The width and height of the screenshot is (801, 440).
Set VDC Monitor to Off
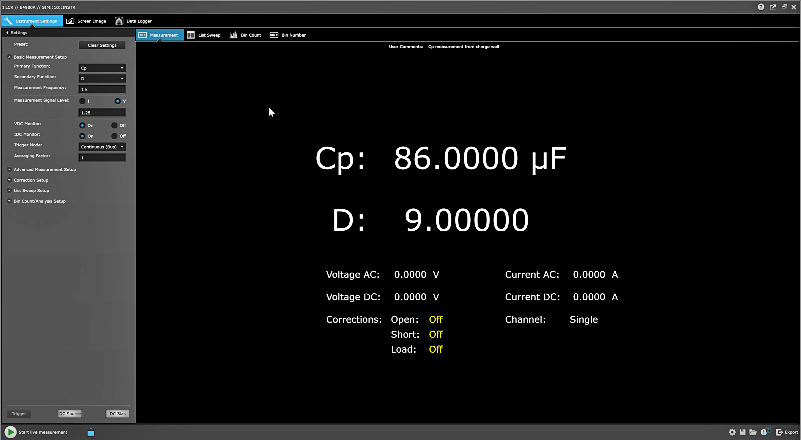click(x=115, y=124)
